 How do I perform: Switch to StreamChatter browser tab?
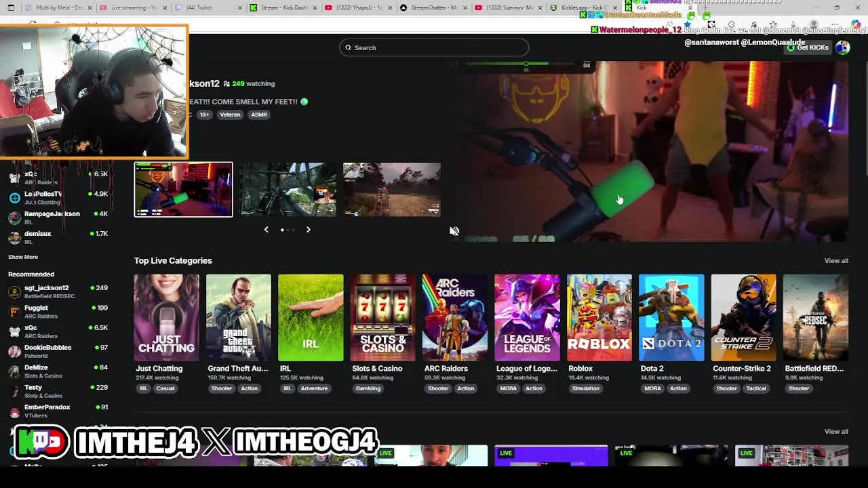(x=432, y=7)
